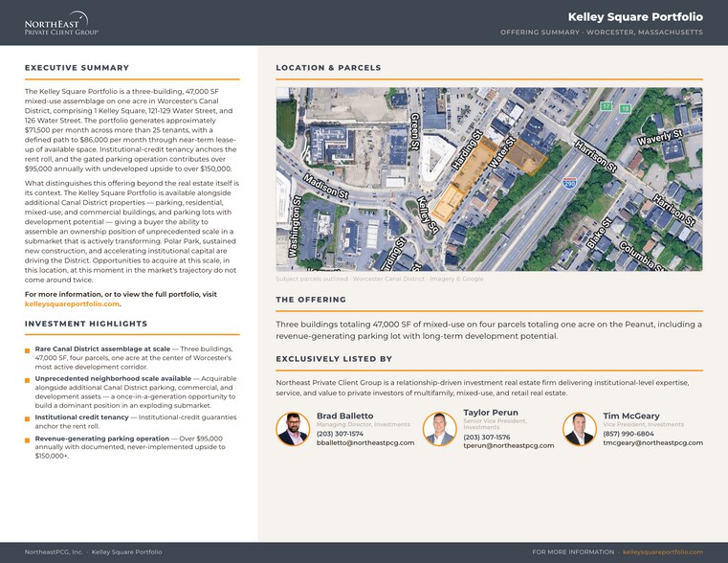Click the green exit 18 sign on map
728x563 pixels.
click(625, 109)
